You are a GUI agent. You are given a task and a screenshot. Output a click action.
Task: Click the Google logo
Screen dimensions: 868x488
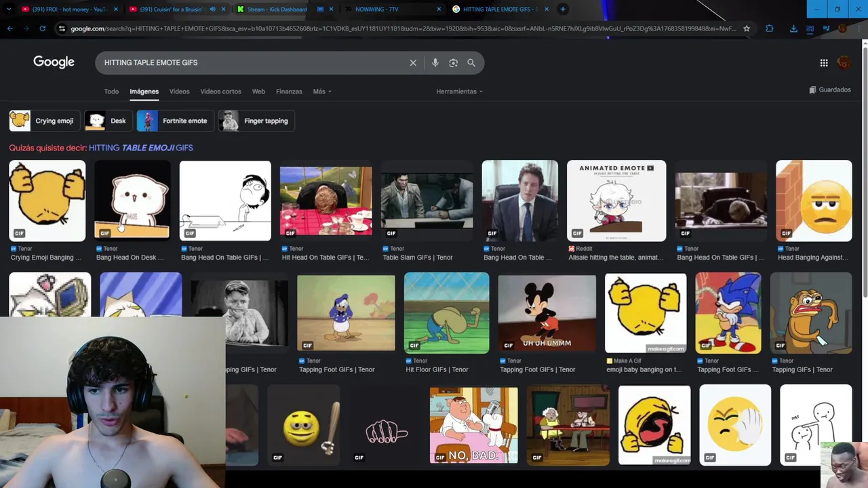pos(54,62)
